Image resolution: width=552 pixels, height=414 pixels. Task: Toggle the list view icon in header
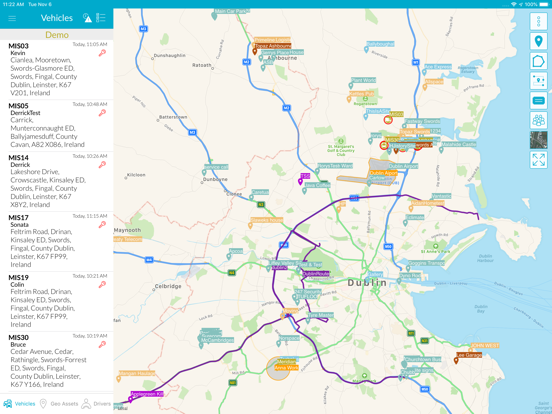(101, 18)
